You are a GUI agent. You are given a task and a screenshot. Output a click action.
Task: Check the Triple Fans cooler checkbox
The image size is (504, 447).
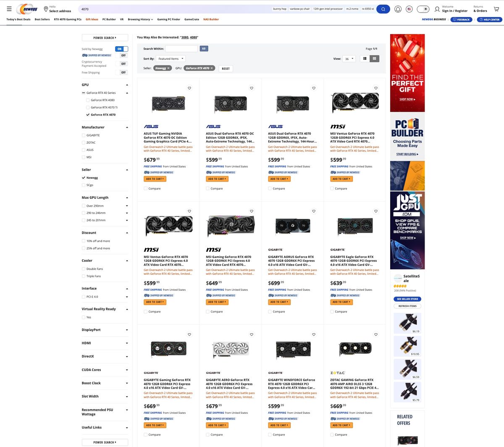(84, 276)
